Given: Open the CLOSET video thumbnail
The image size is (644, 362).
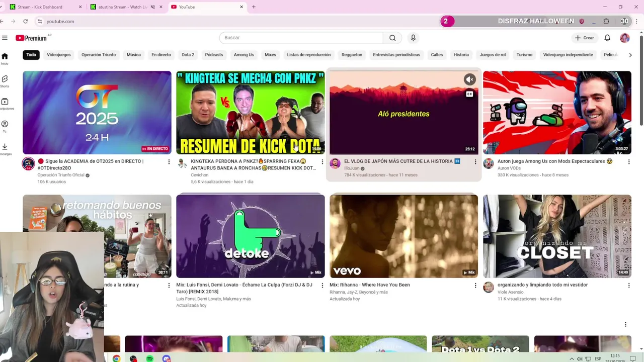Looking at the screenshot, I should (x=557, y=236).
